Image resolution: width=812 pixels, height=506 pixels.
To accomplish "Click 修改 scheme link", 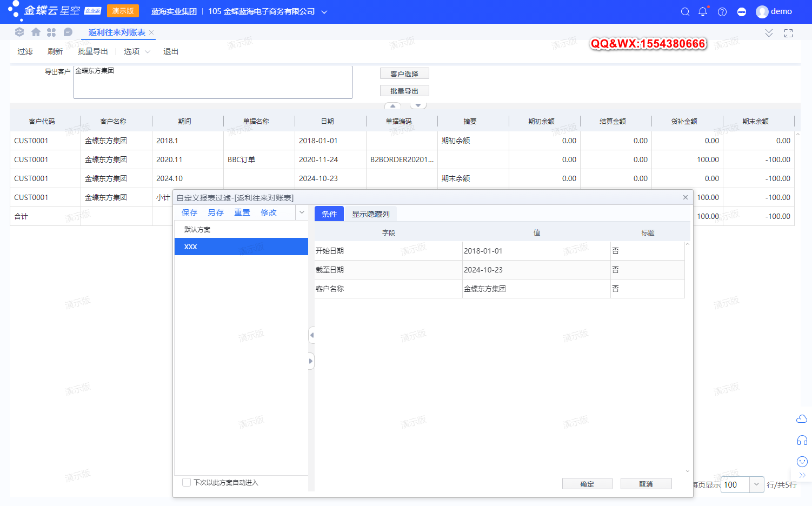I will pyautogui.click(x=269, y=212).
